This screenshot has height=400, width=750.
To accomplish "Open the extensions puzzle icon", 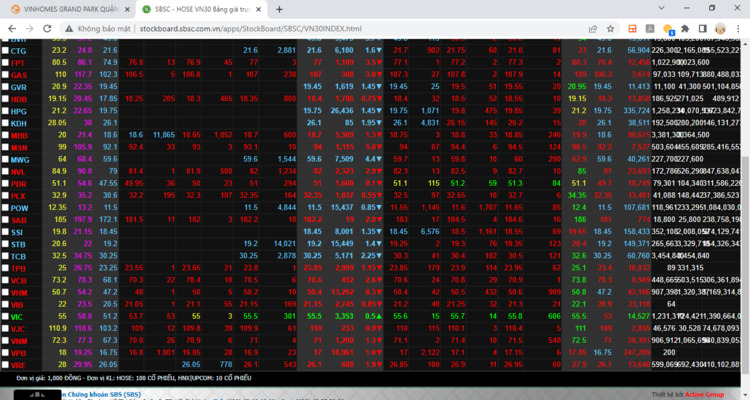I will pos(685,29).
